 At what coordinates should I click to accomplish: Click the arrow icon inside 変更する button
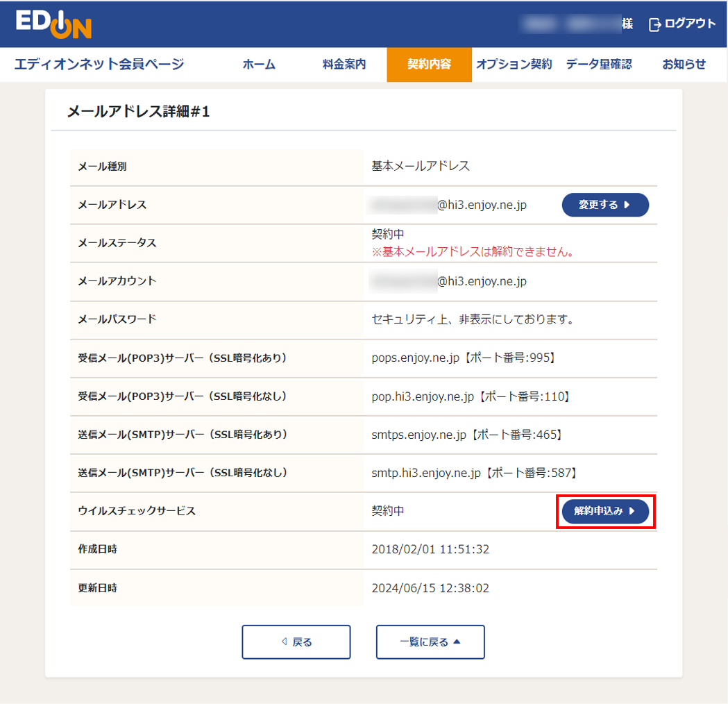630,205
